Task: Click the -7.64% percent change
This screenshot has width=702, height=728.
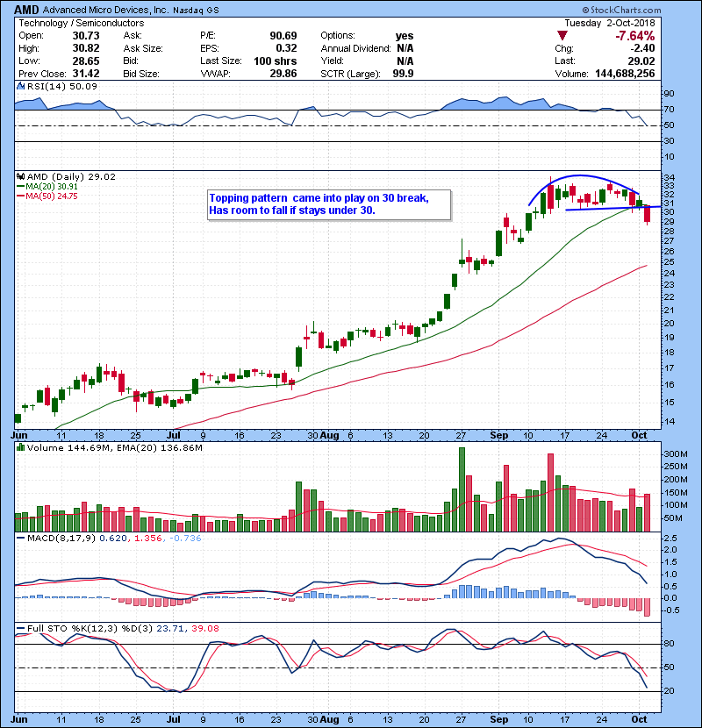Action: tap(634, 36)
